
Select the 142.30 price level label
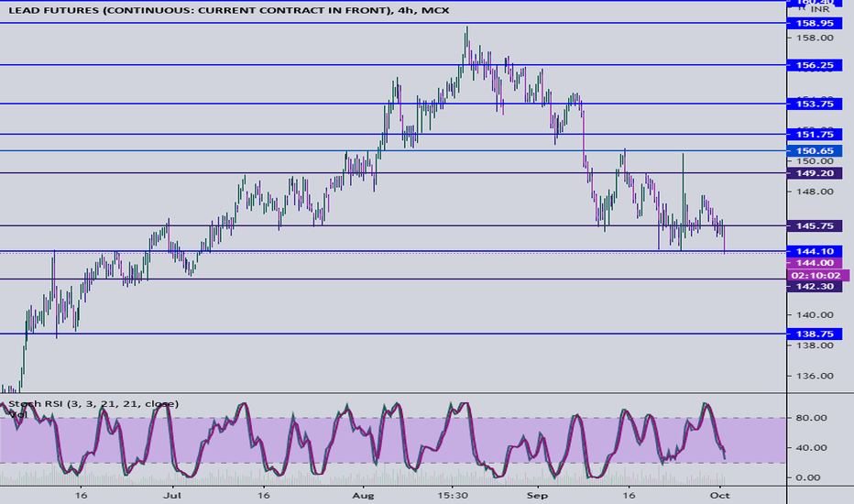click(x=815, y=287)
